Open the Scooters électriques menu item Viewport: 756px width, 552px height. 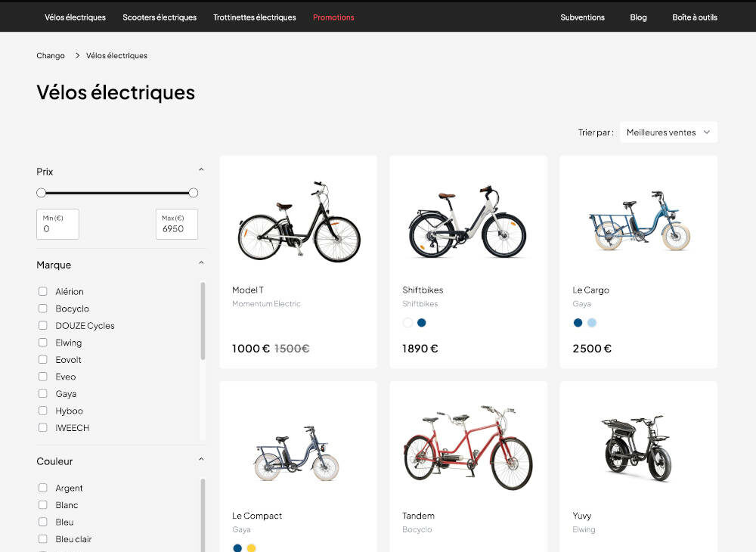160,17
